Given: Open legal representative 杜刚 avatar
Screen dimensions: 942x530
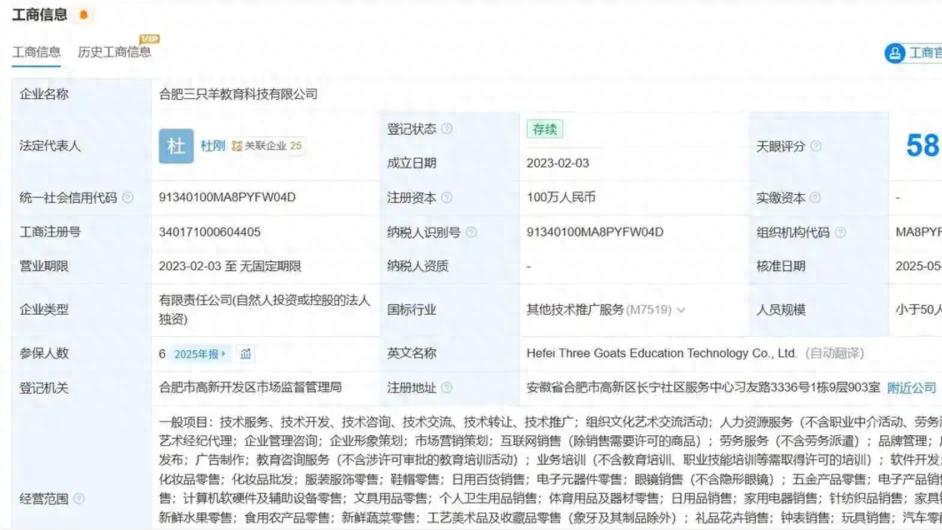Looking at the screenshot, I should point(176,146).
